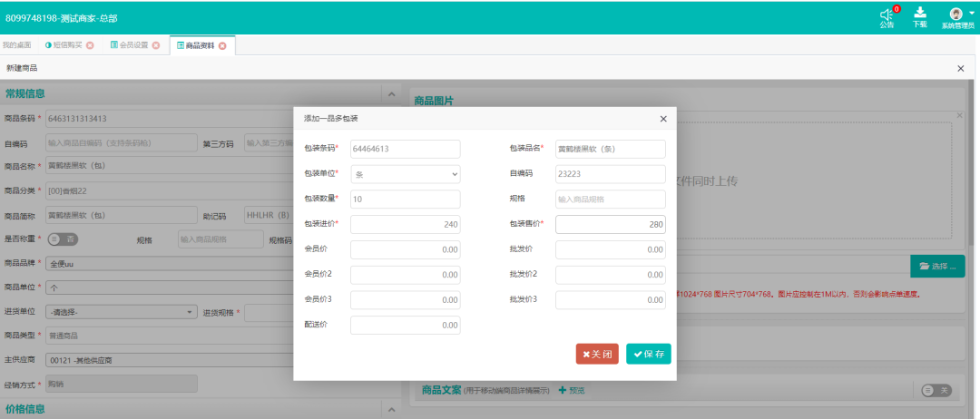This screenshot has width=980, height=419.
Task: Click the 下载 download icon
Action: point(920,14)
